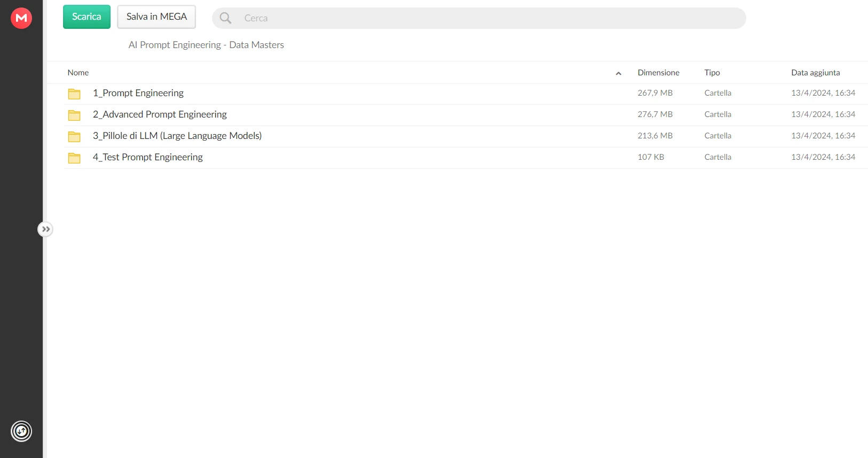The image size is (868, 458).
Task: Click the date added of 2_Advanced Prompt Engineering row
Action: (823, 114)
